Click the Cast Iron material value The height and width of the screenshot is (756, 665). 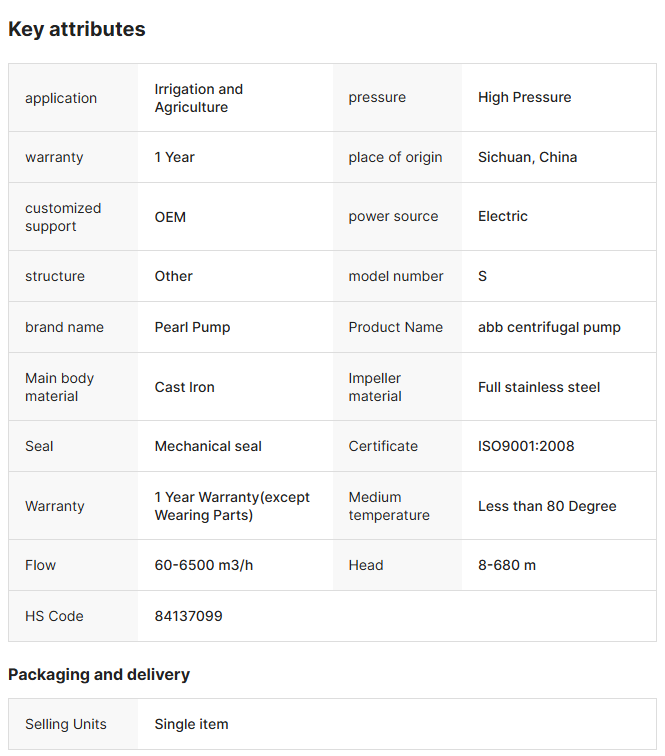(184, 387)
